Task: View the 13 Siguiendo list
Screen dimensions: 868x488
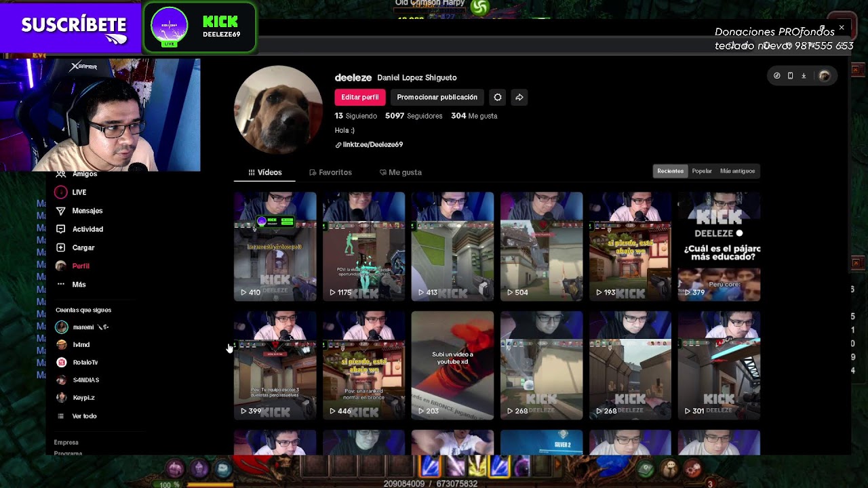Action: click(356, 116)
